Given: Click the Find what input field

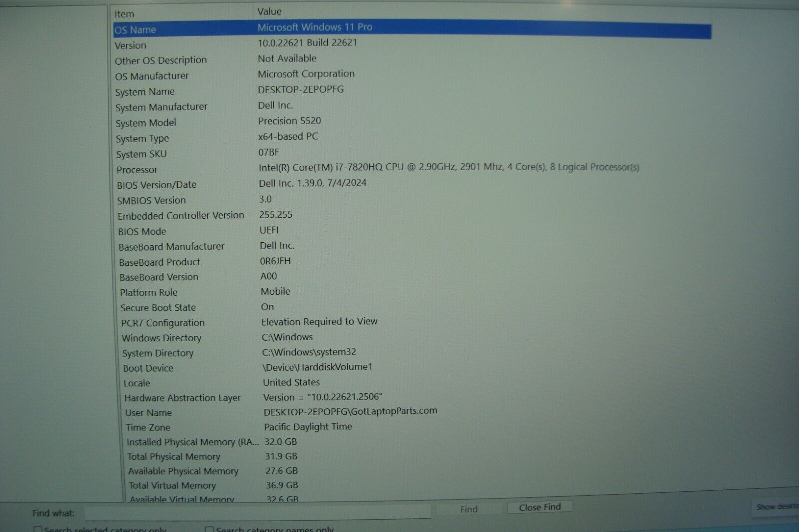Looking at the screenshot, I should [x=258, y=511].
